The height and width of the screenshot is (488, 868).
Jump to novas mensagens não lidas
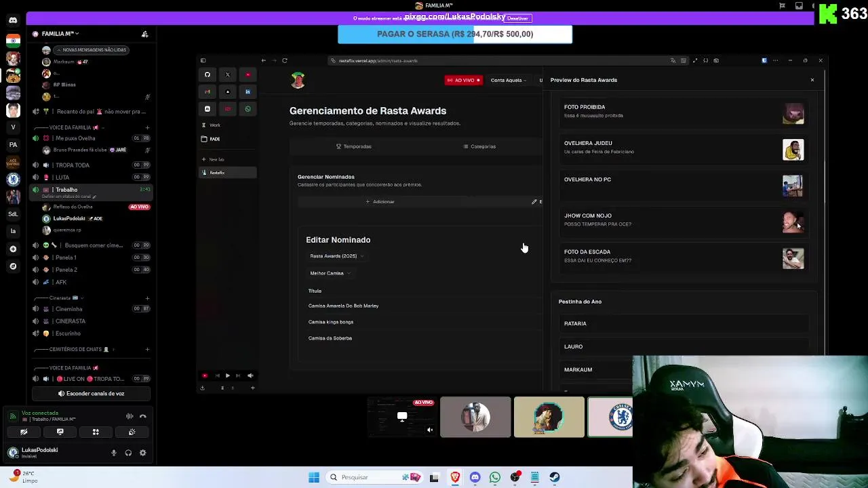[x=91, y=49]
